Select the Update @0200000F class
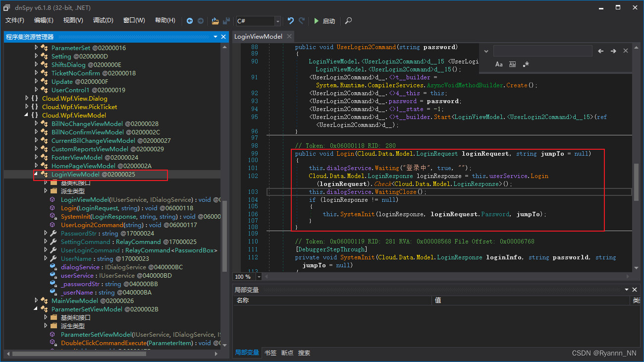This screenshot has width=644, height=362. pos(80,81)
